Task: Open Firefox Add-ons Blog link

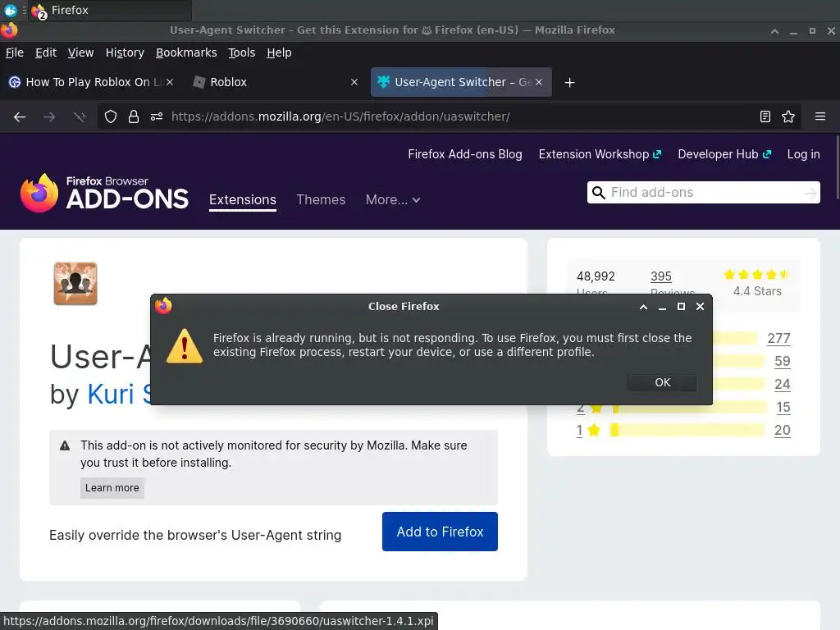Action: (465, 154)
